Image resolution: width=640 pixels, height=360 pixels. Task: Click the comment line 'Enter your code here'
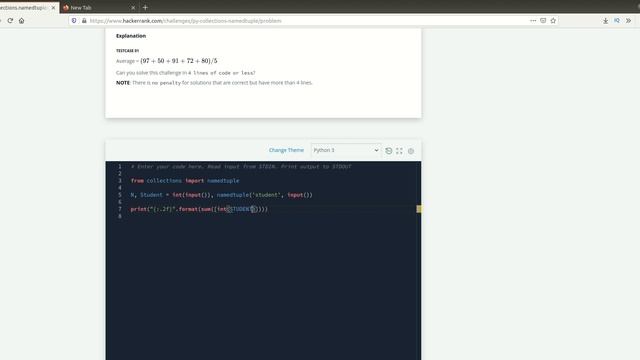(241, 167)
